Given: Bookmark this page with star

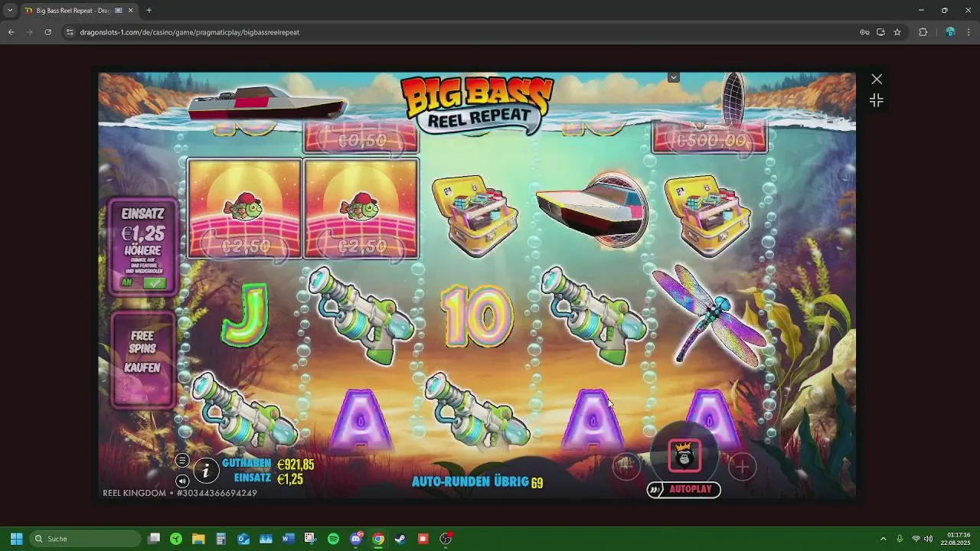Looking at the screenshot, I should 897,32.
